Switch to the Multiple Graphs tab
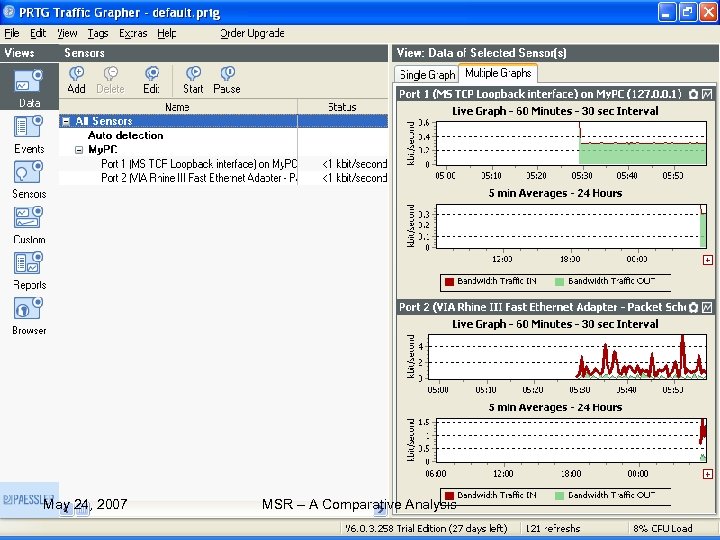 (x=498, y=73)
